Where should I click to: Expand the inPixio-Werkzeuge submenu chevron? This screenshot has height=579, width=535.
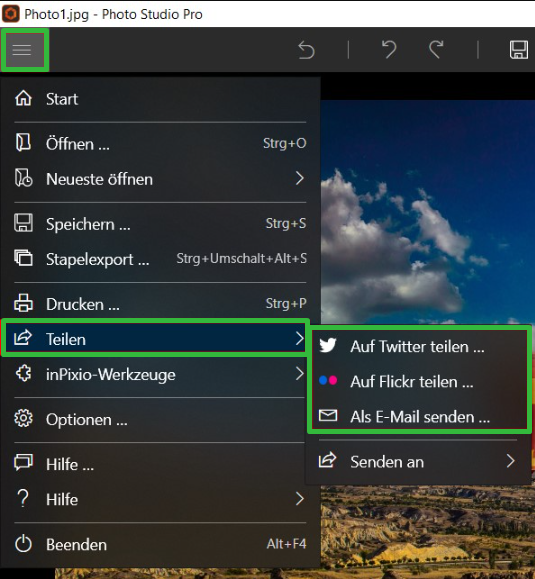300,374
